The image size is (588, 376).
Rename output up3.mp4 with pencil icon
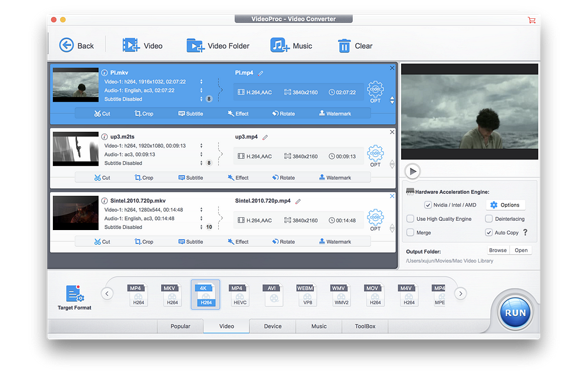coord(265,137)
